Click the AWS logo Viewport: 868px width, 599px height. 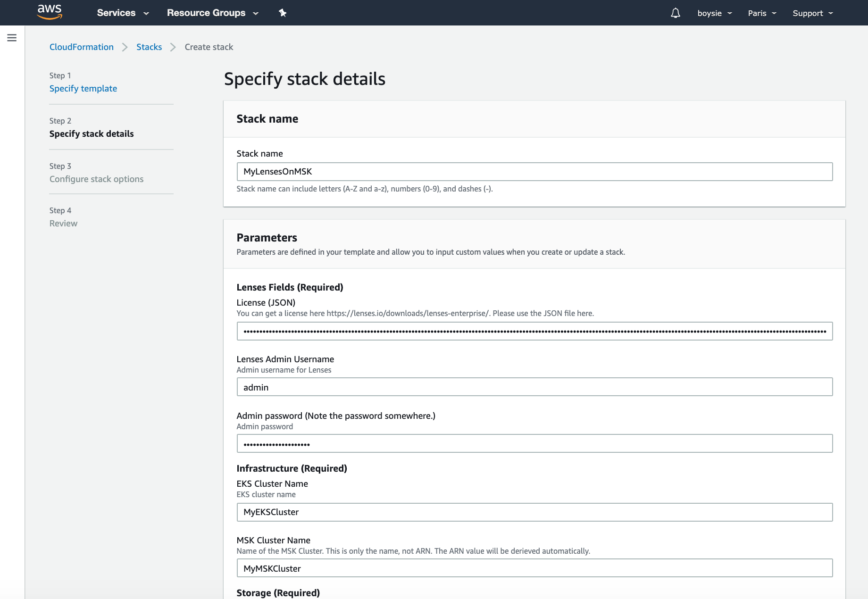pyautogui.click(x=50, y=12)
